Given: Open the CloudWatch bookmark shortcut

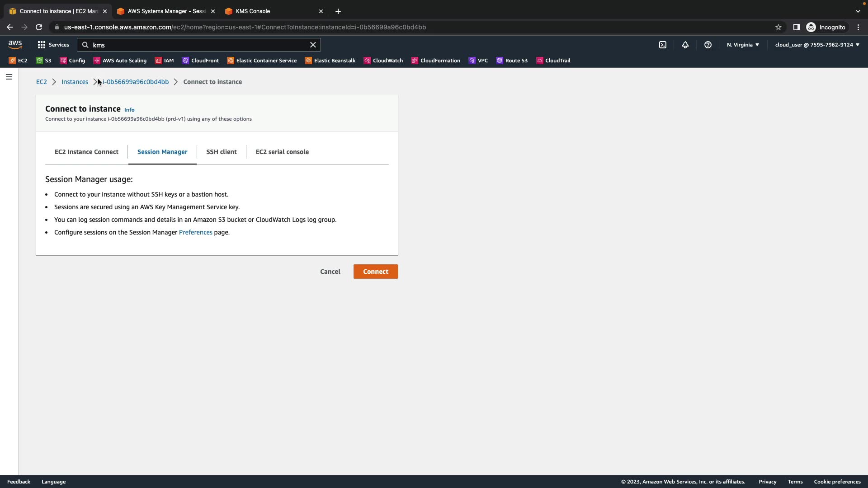Looking at the screenshot, I should [x=383, y=61].
